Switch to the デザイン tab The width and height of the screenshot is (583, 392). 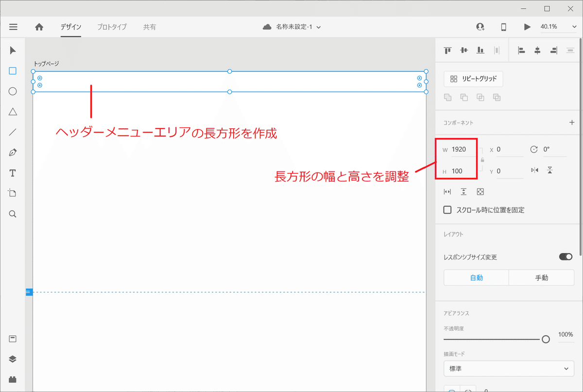coord(71,27)
